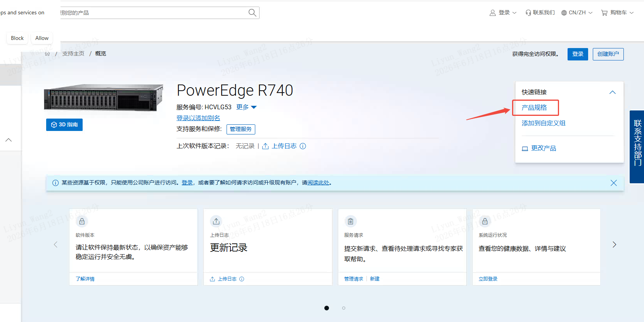Viewport: 644px width, 322px height.
Task: Click the lock icon on 系统运行状况 card
Action: click(485, 221)
